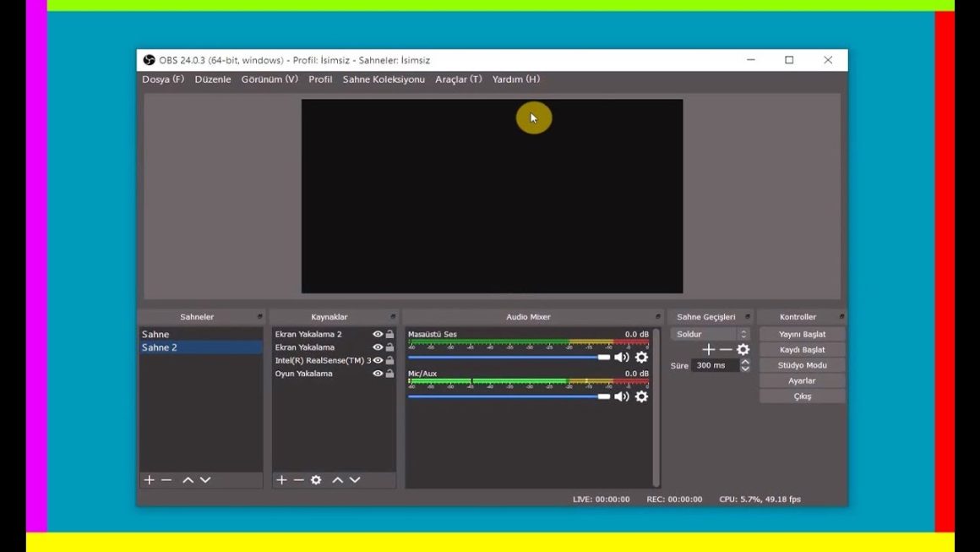The image size is (980, 552).
Task: Move scene down in Sahneler list
Action: (x=205, y=479)
